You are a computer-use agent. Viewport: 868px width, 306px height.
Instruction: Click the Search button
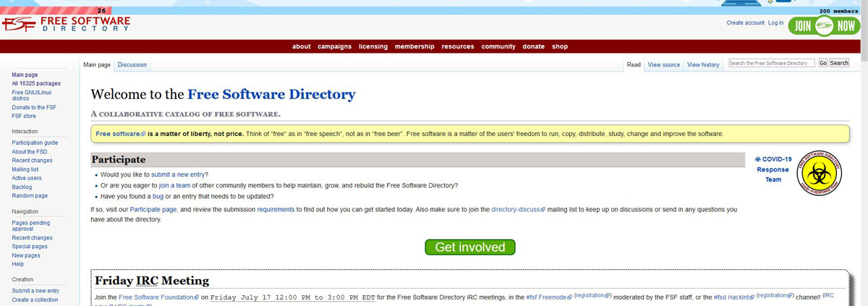[x=839, y=63]
